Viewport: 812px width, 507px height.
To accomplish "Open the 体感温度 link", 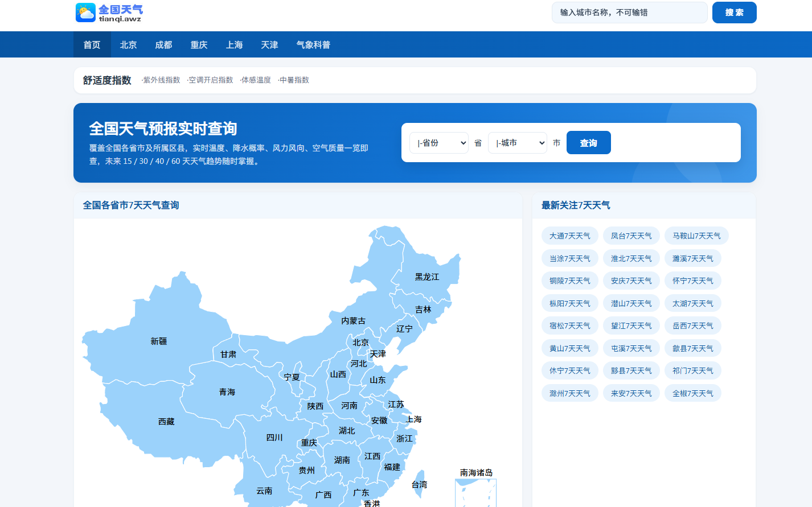I will [256, 80].
